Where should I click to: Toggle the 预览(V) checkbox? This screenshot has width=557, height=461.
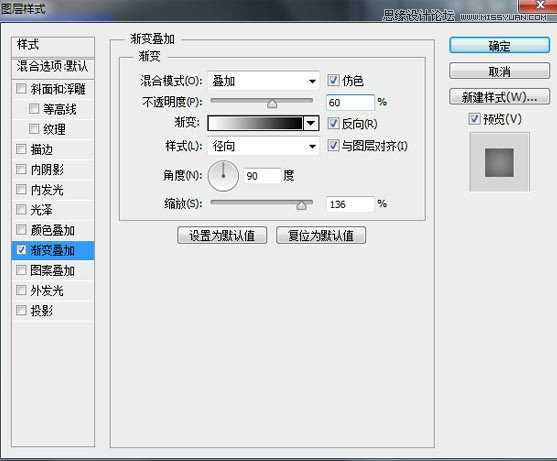pyautogui.click(x=474, y=119)
